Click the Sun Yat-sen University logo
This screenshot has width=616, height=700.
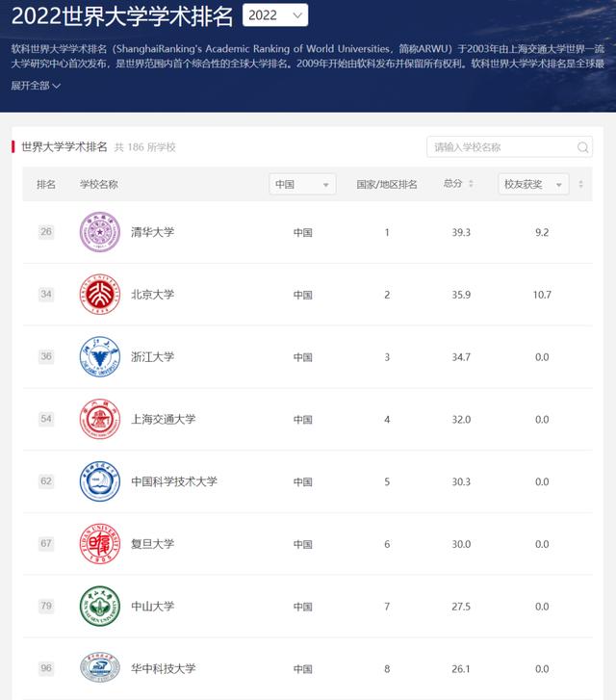tap(99, 607)
